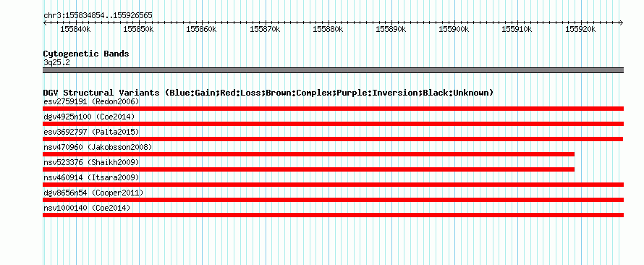Click the 155900k ruler tick label
This screenshot has width=644, height=265.
click(x=454, y=30)
